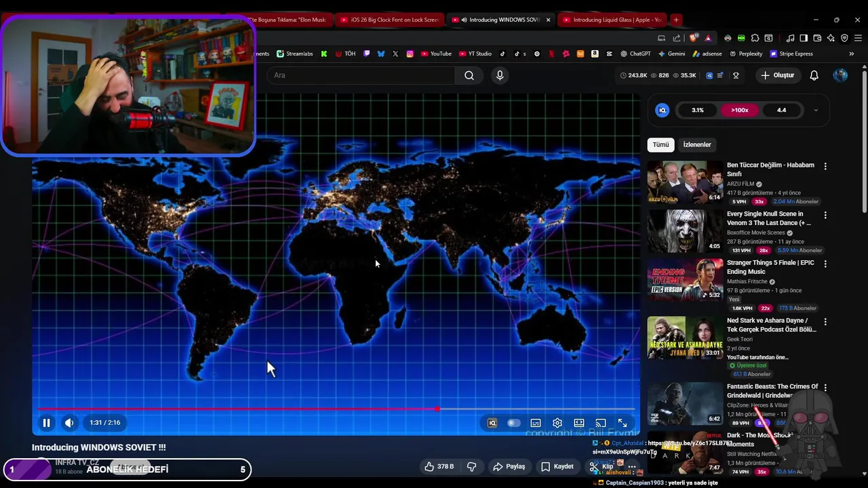The image size is (868, 488).
Task: Click the vidIQ circle icon in sidebar panel
Action: click(x=663, y=110)
